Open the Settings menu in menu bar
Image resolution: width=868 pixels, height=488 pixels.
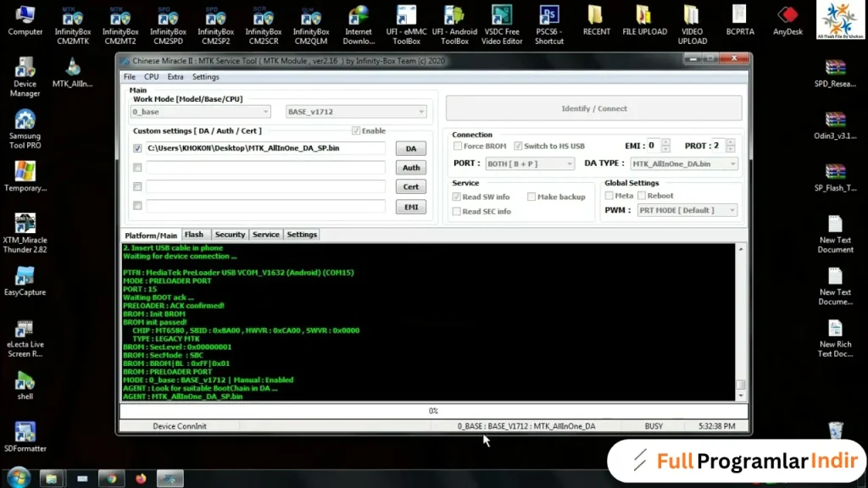click(x=205, y=77)
